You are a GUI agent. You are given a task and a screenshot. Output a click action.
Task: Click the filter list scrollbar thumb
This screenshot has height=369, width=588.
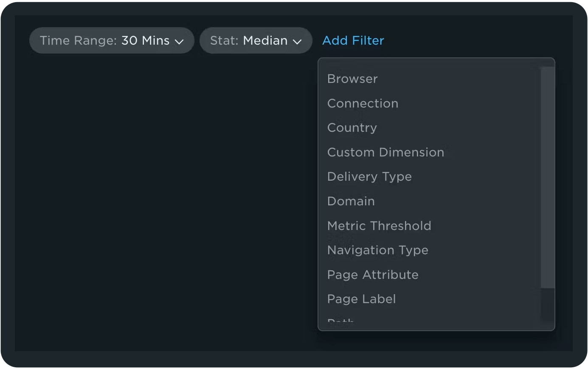[548, 177]
